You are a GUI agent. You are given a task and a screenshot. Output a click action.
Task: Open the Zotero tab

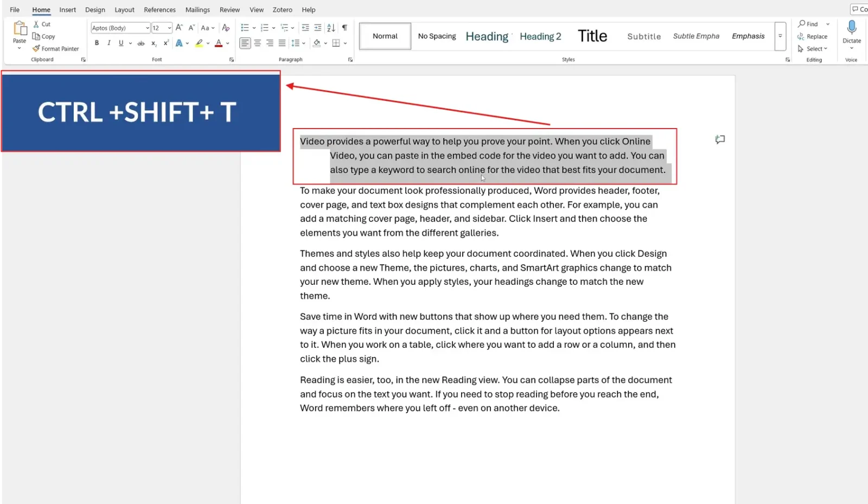(x=282, y=10)
